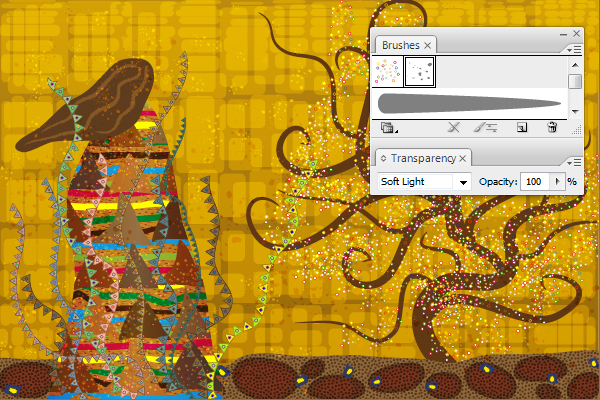Close the Transparency tab
Screen dimensions: 600x400
click(463, 158)
